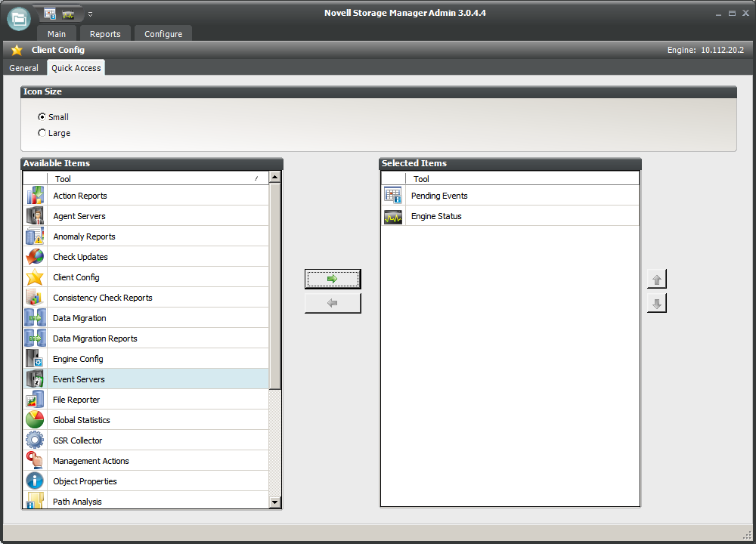Select the GSR Collector text
Viewport: 756px width, 544px height.
click(x=78, y=440)
